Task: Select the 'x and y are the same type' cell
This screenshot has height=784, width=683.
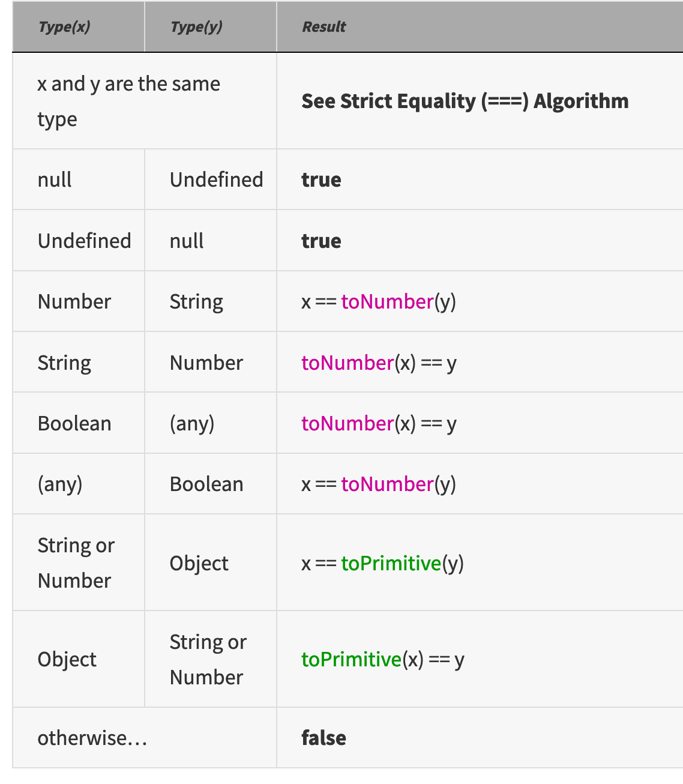Action: pyautogui.click(x=128, y=101)
